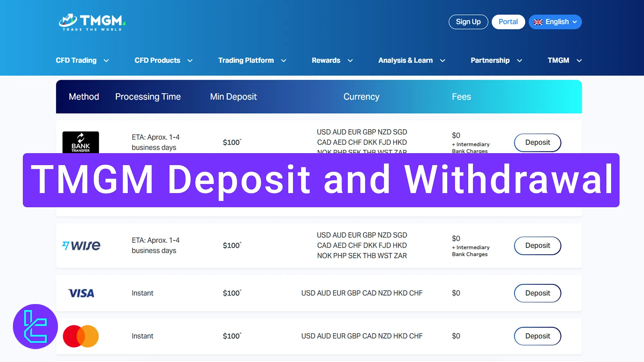The height and width of the screenshot is (362, 644).
Task: Expand the Partnership menu chevron
Action: pyautogui.click(x=519, y=60)
